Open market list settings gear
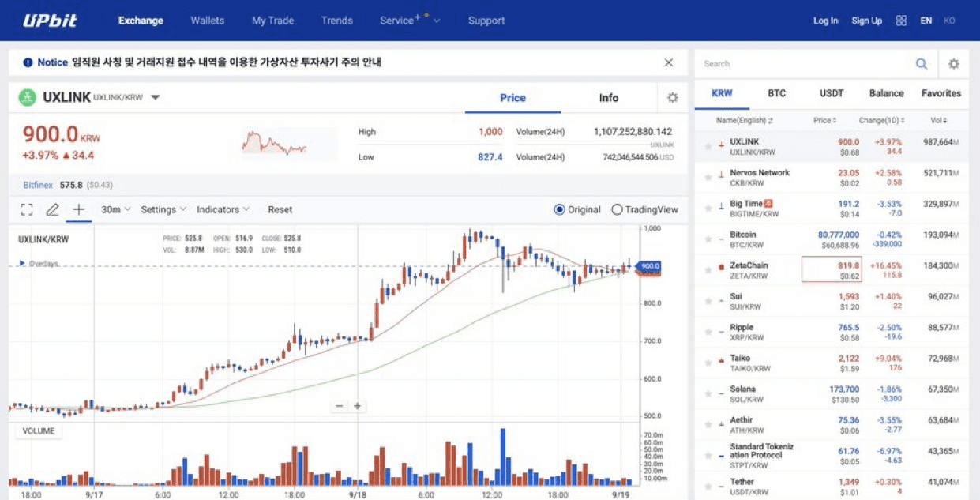This screenshot has height=500, width=980. click(954, 64)
